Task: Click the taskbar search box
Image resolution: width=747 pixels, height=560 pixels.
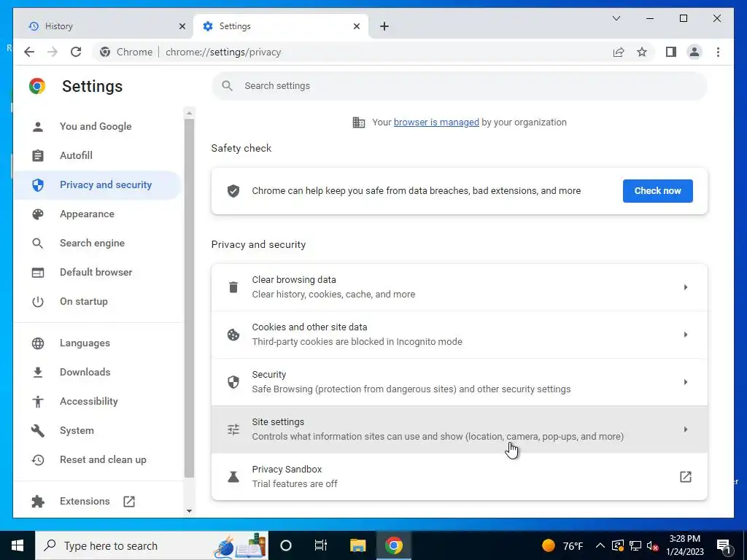Action: tap(152, 545)
